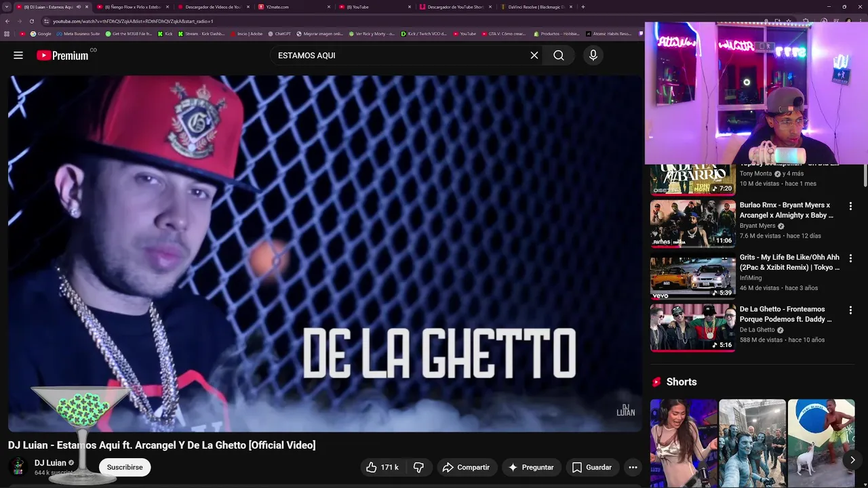
Task: Close the DJ Luian Estamos Aqui tab
Action: (87, 7)
